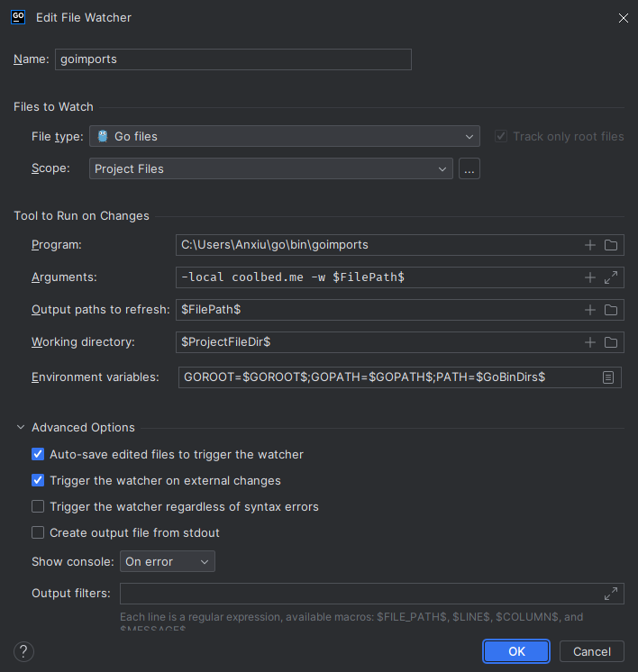The image size is (638, 672).
Task: Click the regular expression macros hint text
Action: pyautogui.click(x=351, y=622)
